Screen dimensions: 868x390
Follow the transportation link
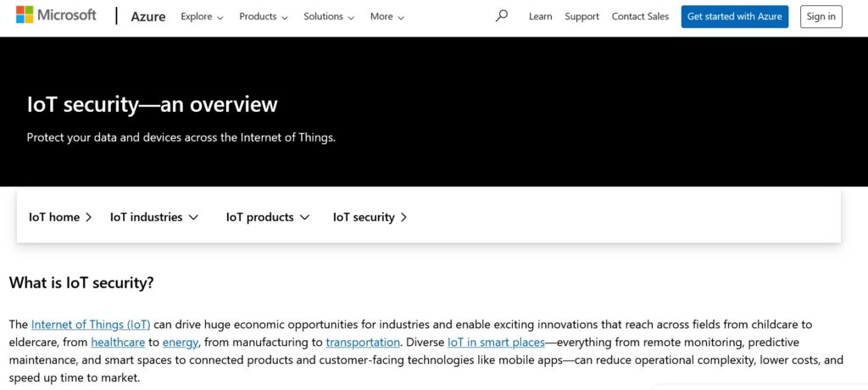coord(363,343)
